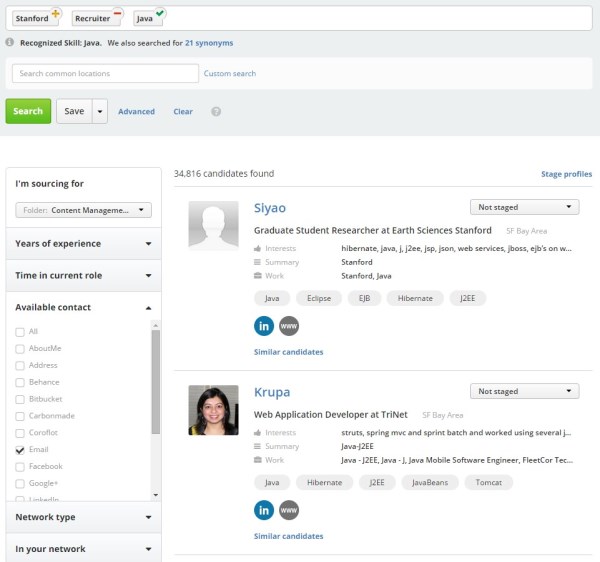Click J2EE skill tag on Krupa's card
Screen dimensions: 600x562
coord(377,482)
